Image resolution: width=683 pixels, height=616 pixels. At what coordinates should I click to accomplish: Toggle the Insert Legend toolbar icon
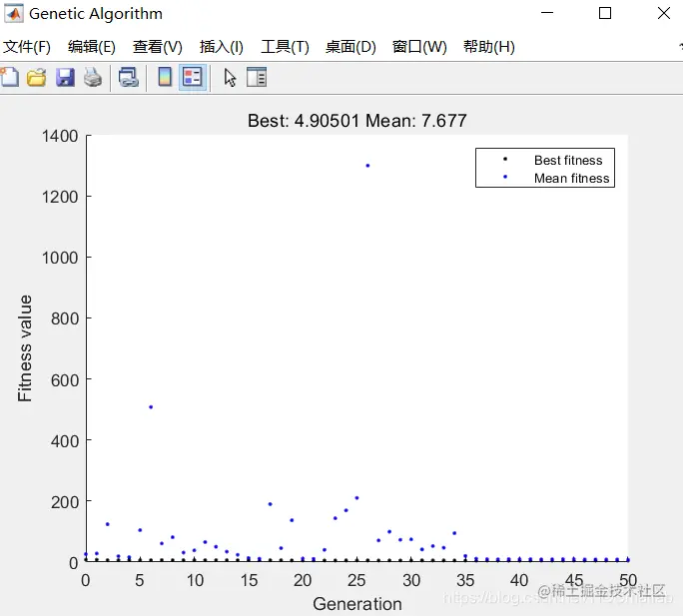tap(193, 78)
